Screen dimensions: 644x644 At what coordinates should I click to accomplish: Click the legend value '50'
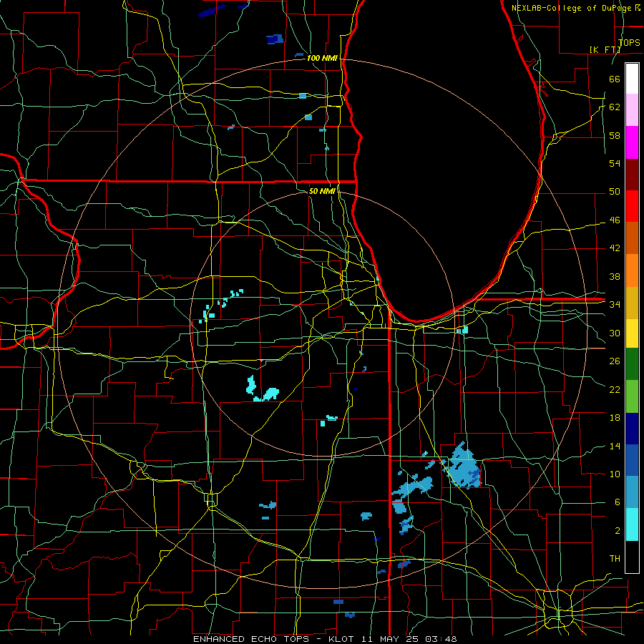click(x=615, y=192)
